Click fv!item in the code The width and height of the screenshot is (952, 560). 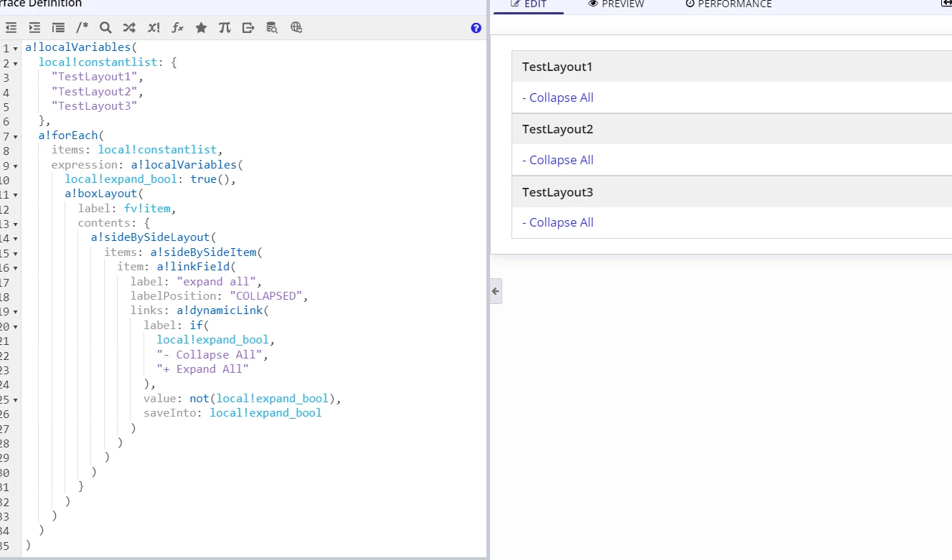147,209
